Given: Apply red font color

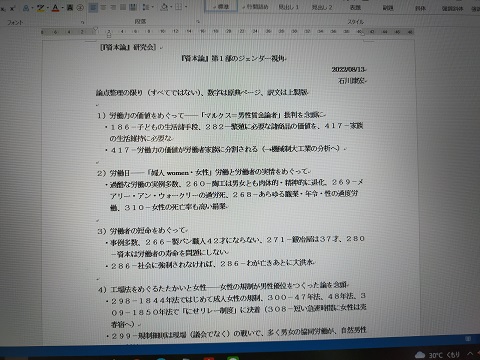Looking at the screenshot, I should coord(55,8).
